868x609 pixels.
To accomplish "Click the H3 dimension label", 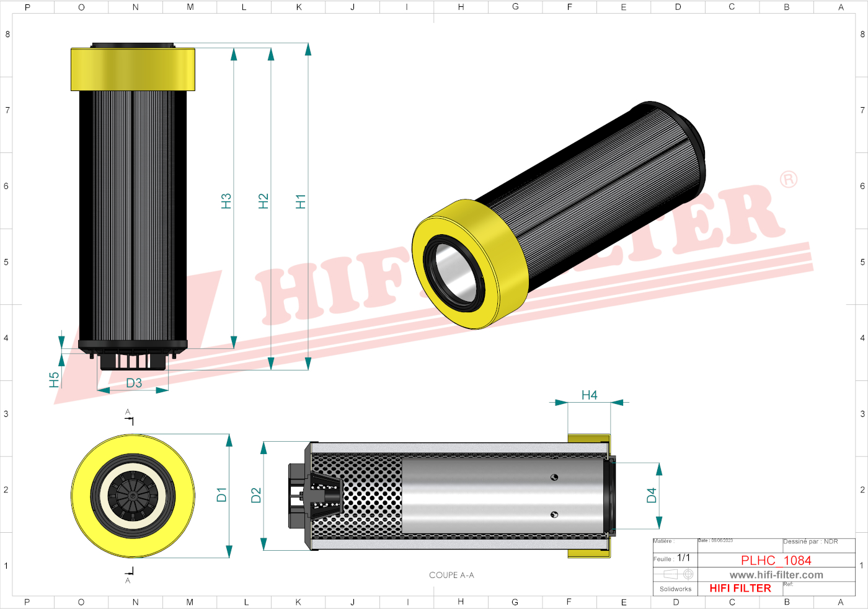I will click(226, 201).
